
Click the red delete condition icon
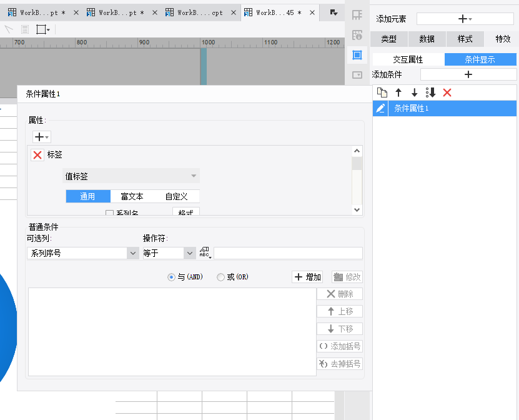click(x=447, y=92)
